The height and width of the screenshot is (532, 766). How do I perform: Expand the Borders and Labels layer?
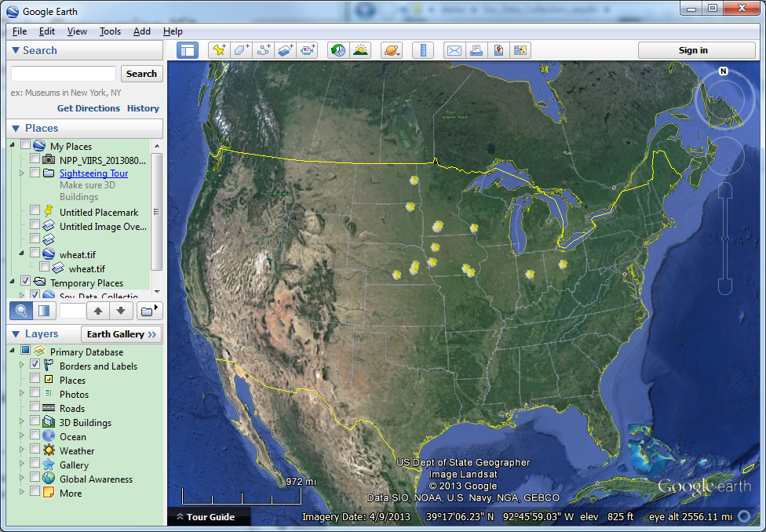pos(21,365)
